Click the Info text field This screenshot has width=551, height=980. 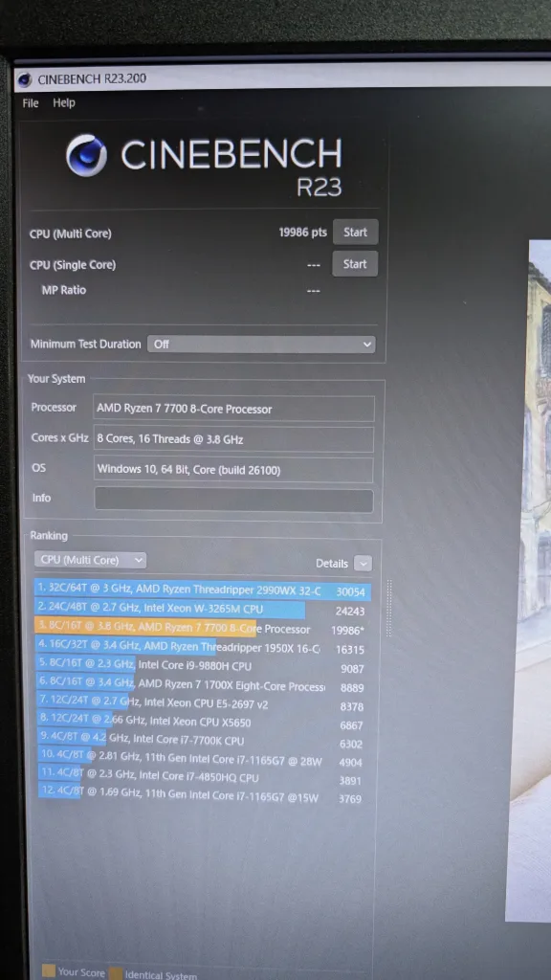pos(233,500)
